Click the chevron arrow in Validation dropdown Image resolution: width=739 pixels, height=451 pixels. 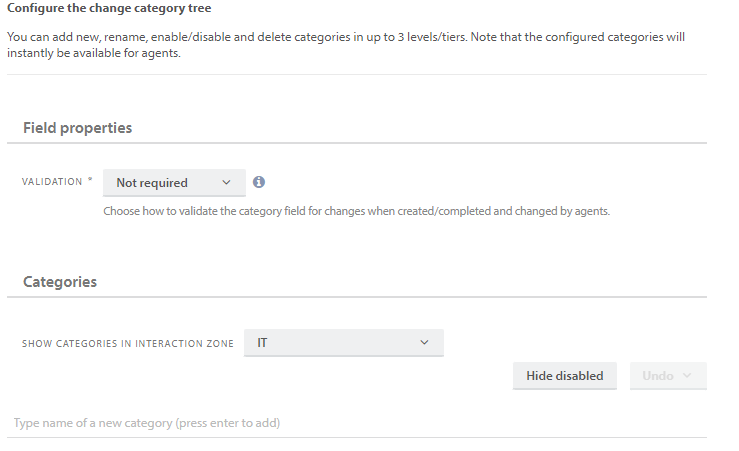pos(226,182)
